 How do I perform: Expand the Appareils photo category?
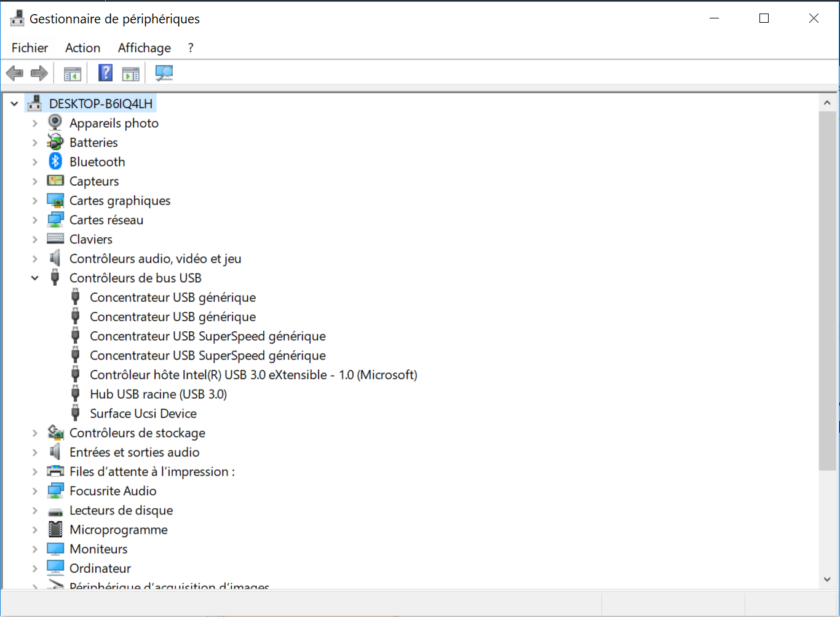[x=35, y=124]
